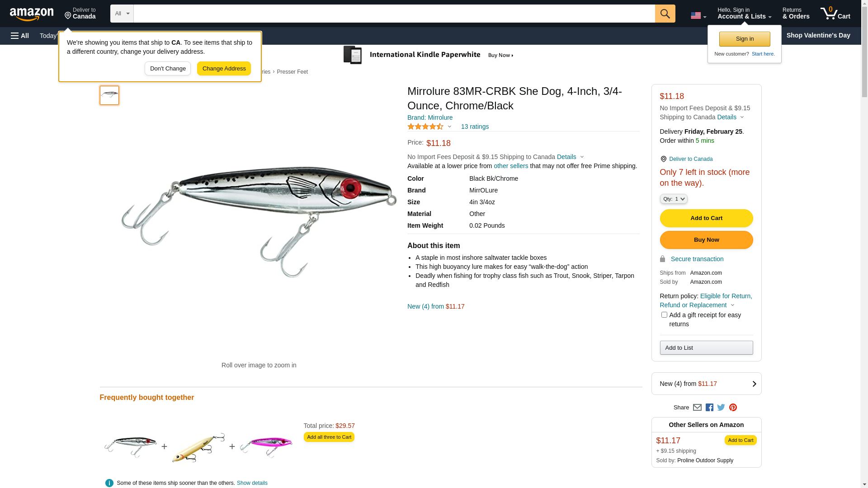Click the Add to Cart button
The height and width of the screenshot is (488, 868).
pyautogui.click(x=706, y=218)
